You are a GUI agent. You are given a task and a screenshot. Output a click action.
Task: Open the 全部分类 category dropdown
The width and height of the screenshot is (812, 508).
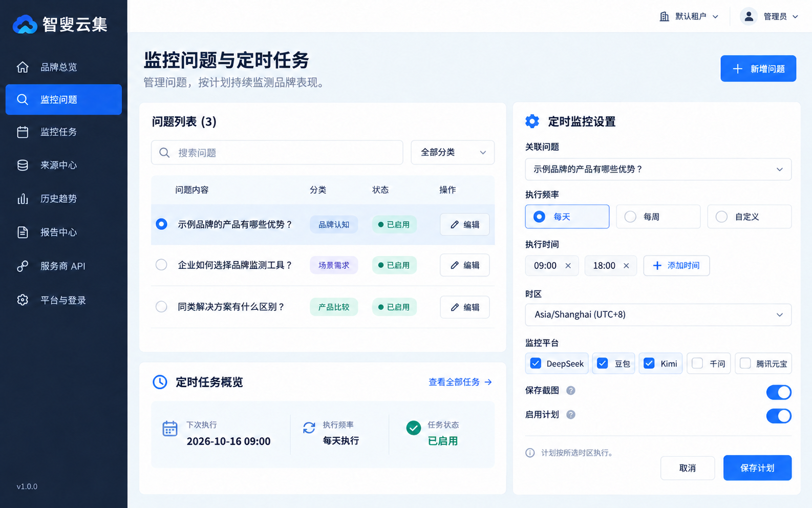[x=453, y=153]
